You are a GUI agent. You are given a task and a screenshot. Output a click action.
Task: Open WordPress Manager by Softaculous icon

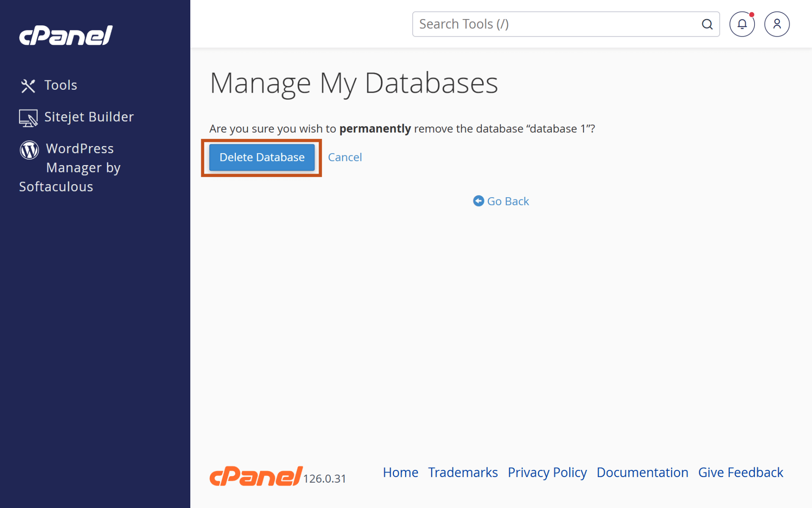click(29, 149)
